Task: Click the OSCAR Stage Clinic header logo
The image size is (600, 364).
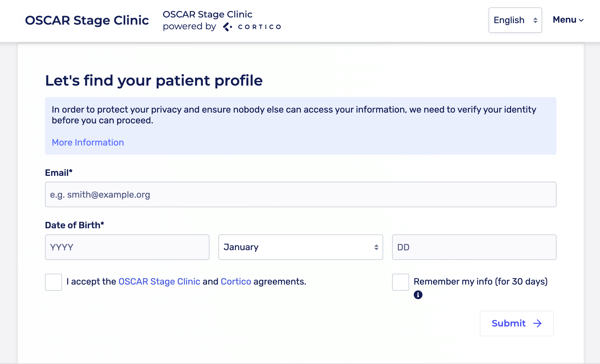Action: 87,20
